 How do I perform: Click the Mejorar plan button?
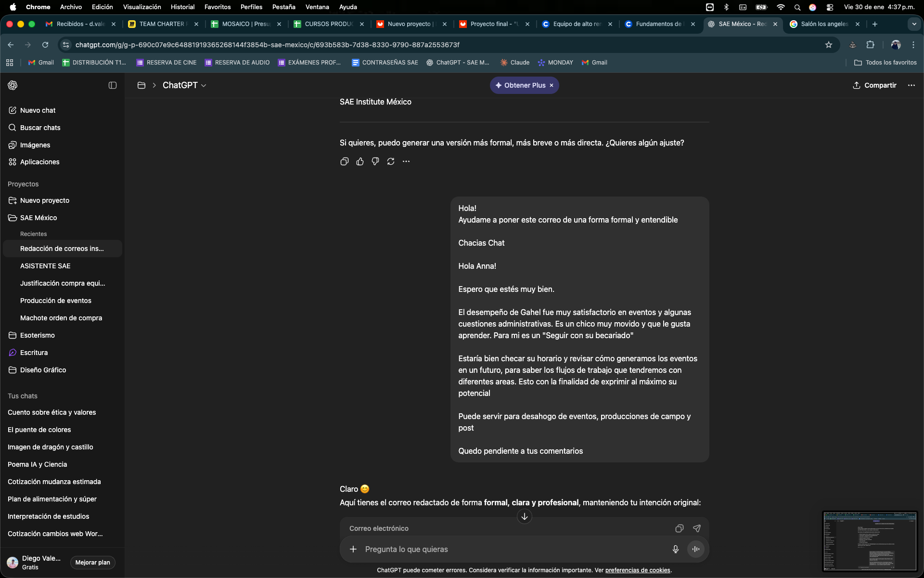tap(92, 562)
